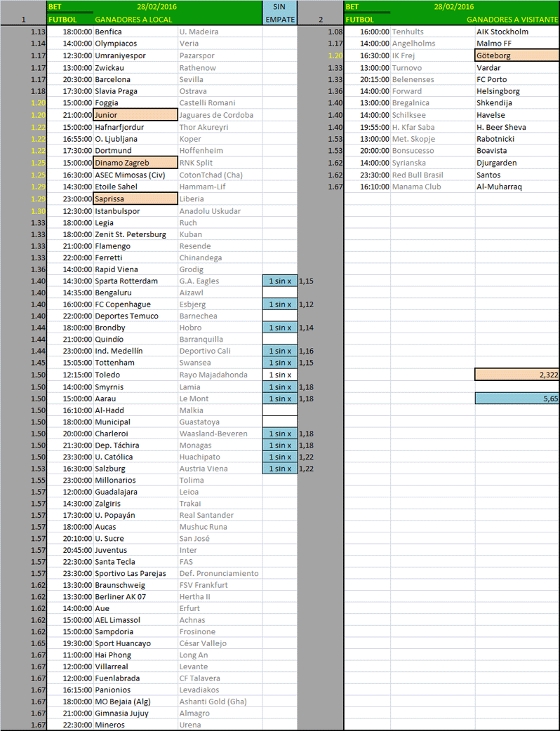
Task: Click the ASEC Mimosas (Civ) cell
Action: click(135, 175)
